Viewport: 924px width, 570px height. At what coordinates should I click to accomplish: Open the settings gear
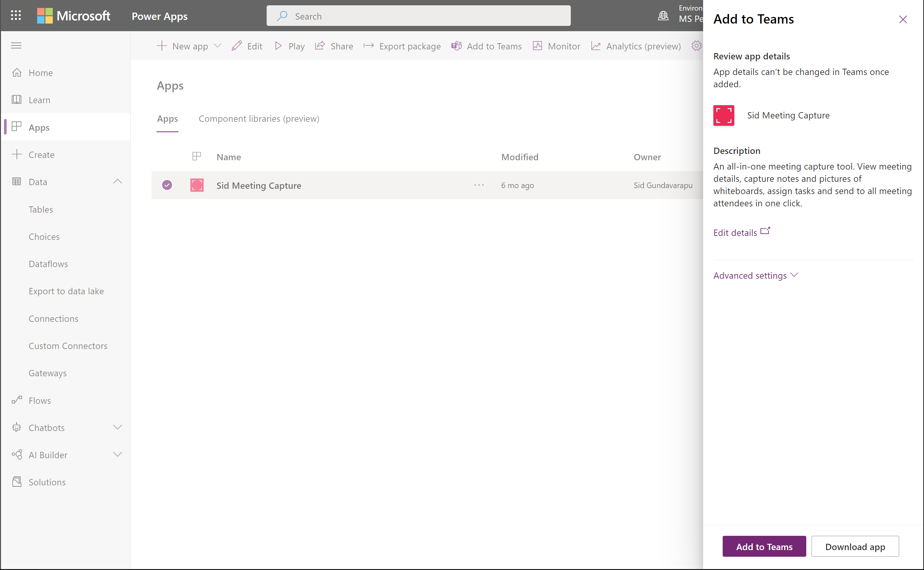697,45
